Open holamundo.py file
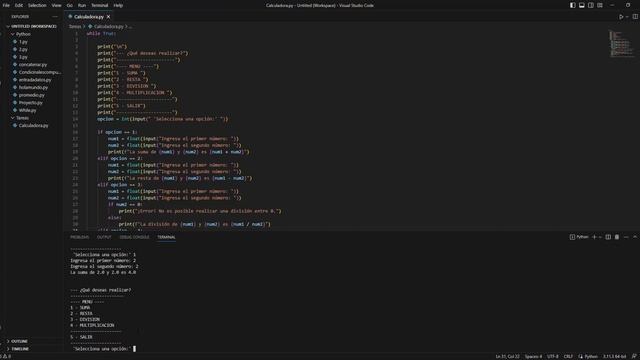Image resolution: width=640 pixels, height=360 pixels. (x=33, y=87)
